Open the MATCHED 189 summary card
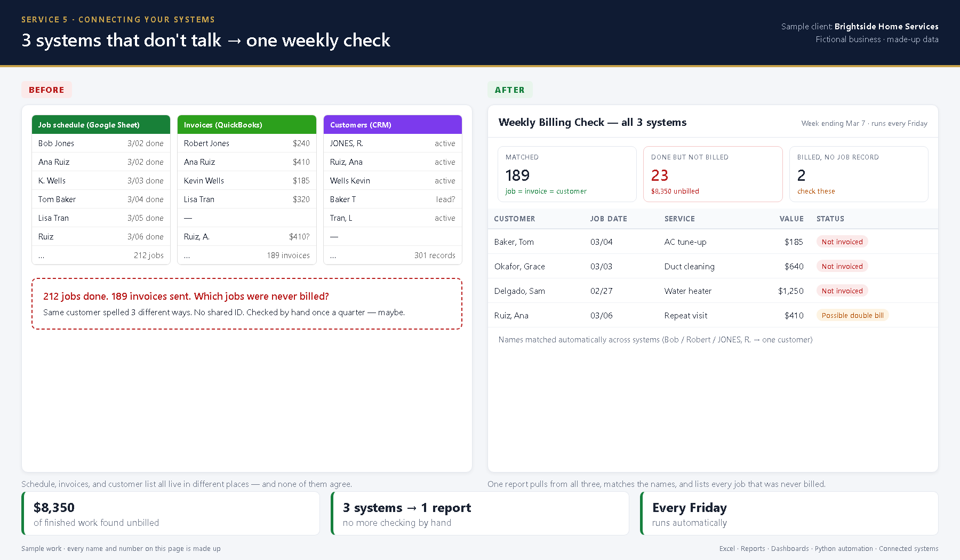Viewport: 960px width, 560px height. click(x=567, y=174)
